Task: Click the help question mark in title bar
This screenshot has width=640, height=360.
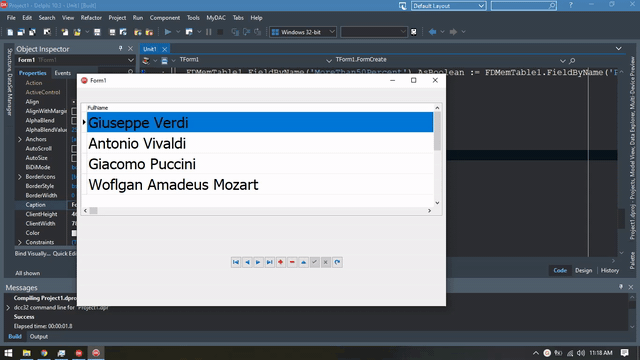Action: click(571, 5)
